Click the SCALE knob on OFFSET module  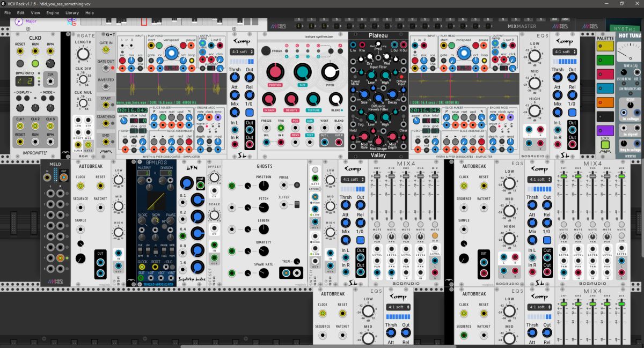click(x=214, y=215)
